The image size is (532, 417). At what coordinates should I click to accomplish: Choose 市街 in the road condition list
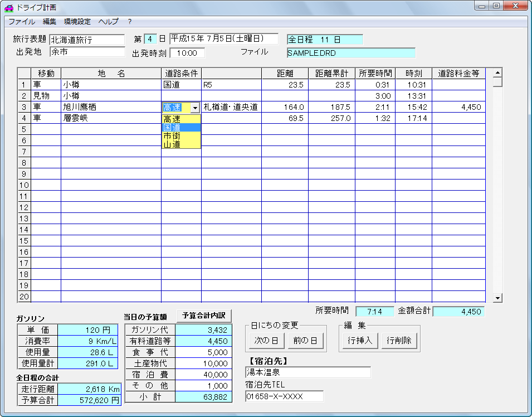click(x=181, y=136)
